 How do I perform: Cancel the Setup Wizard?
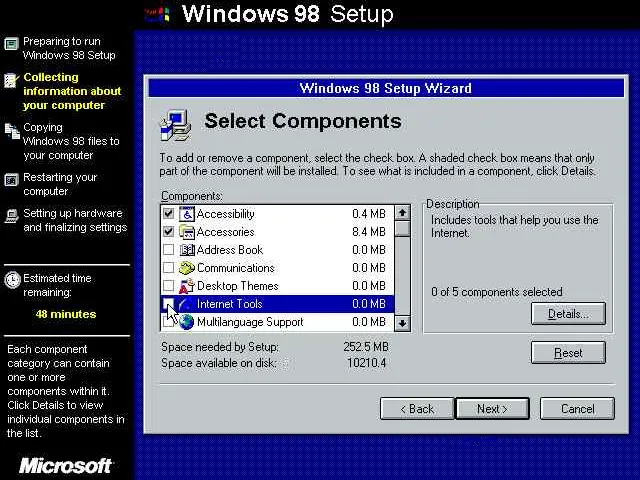point(577,409)
